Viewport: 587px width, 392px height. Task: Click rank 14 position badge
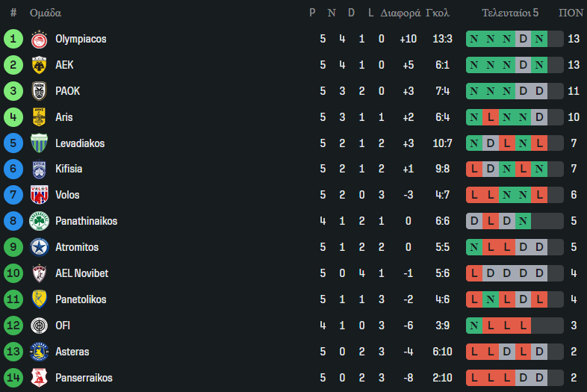13,378
